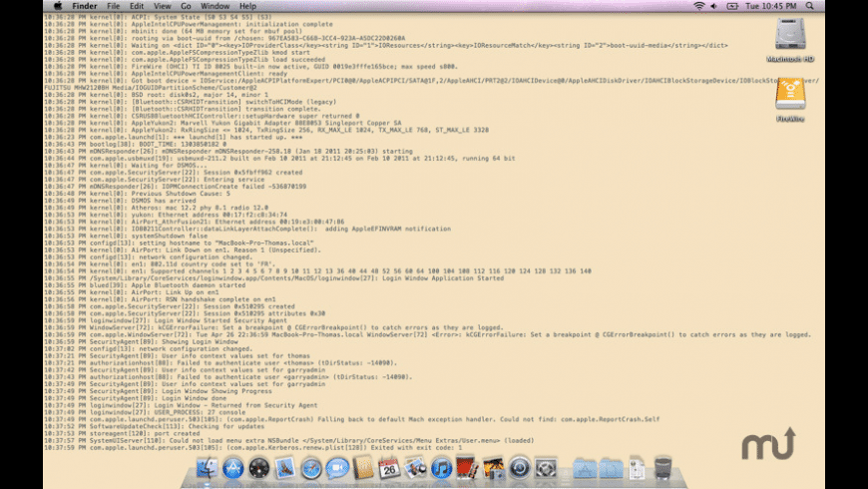Open the Apple menu
Screen dimensions: 868x489
click(x=58, y=6)
